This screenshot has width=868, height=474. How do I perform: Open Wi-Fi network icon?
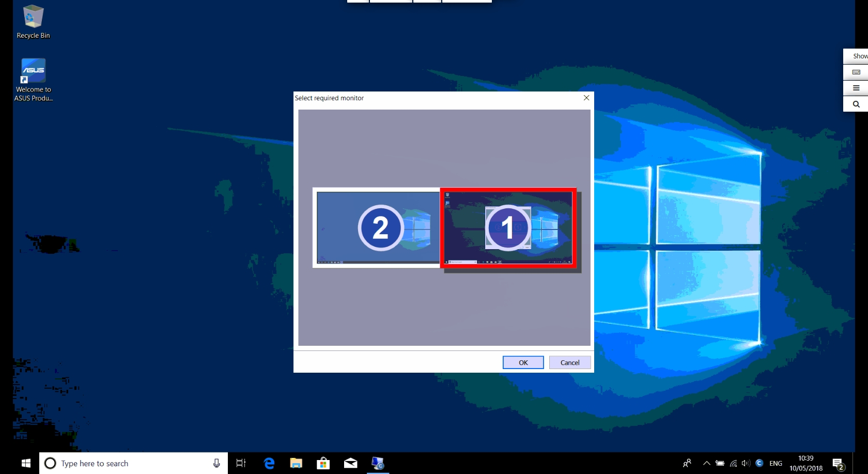[733, 463]
